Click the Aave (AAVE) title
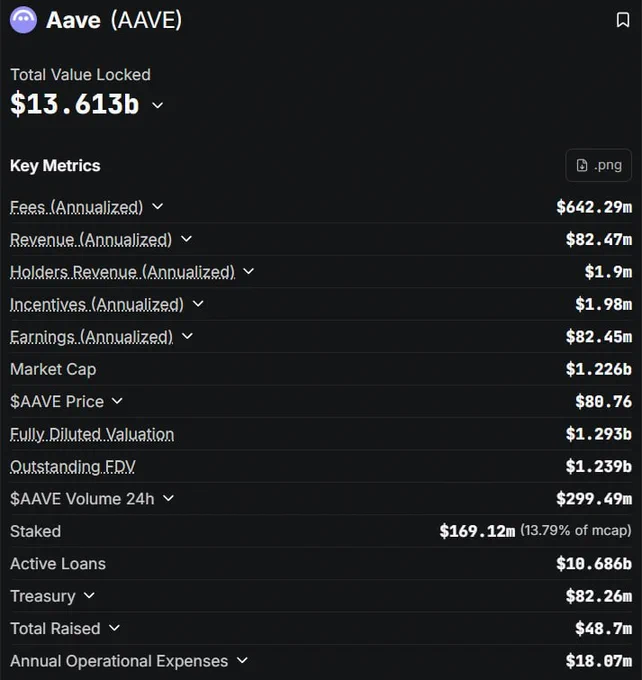This screenshot has width=642, height=680. (114, 20)
